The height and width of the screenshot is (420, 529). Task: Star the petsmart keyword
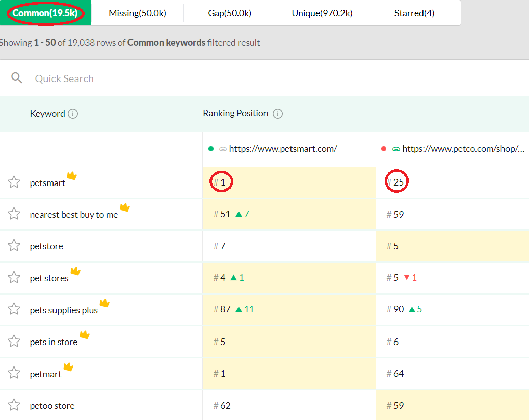(14, 182)
